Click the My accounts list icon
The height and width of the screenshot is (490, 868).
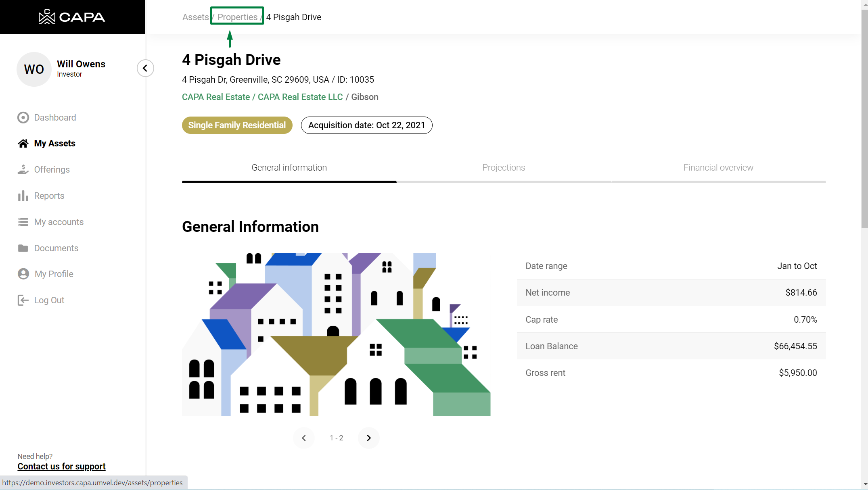[x=23, y=222]
